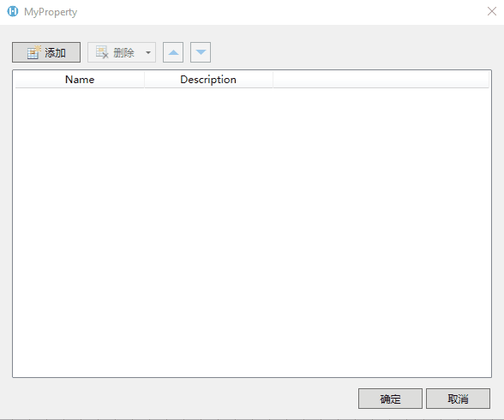Click the divider right of Description header
This screenshot has width=504, height=420.
point(273,80)
